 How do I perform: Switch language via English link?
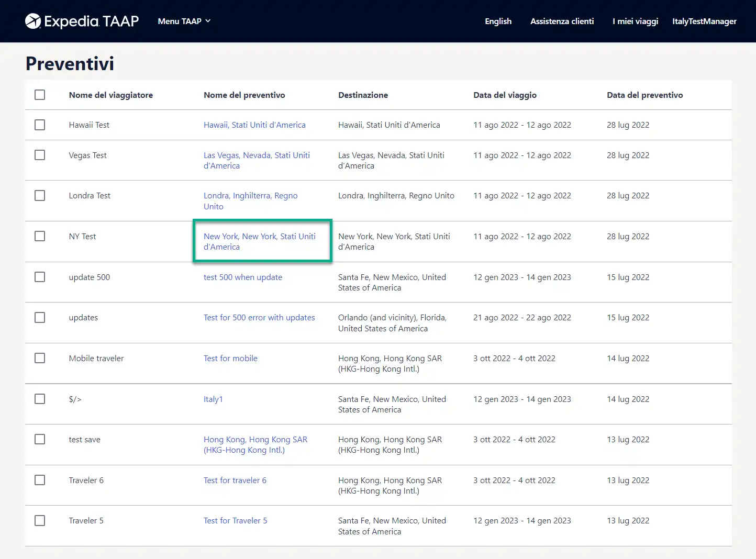498,21
